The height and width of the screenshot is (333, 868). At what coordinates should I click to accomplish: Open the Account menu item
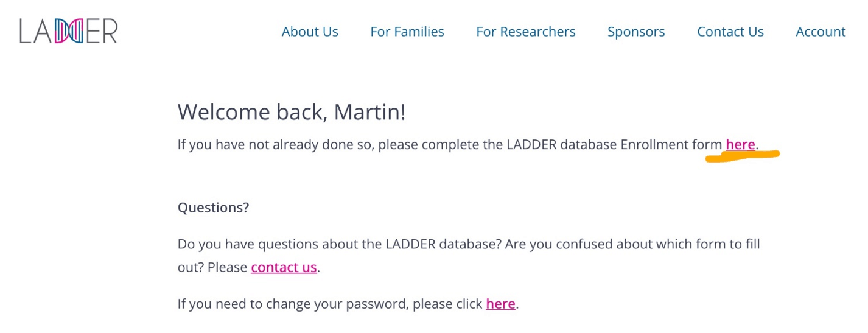(x=821, y=32)
